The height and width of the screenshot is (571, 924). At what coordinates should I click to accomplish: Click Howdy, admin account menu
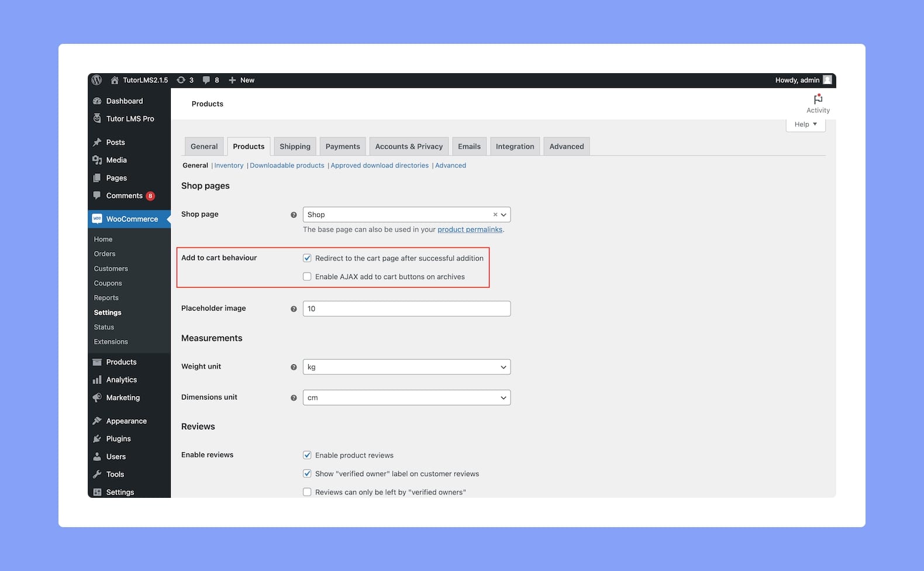tap(803, 80)
